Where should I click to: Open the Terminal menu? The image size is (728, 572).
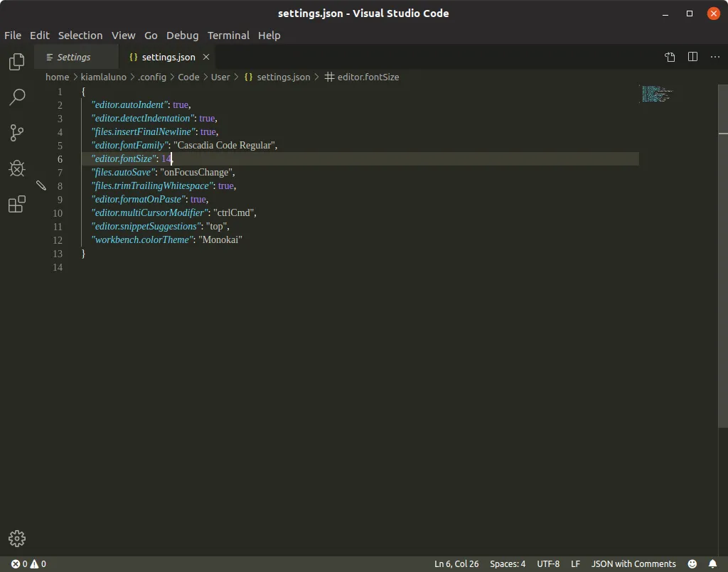pos(228,36)
